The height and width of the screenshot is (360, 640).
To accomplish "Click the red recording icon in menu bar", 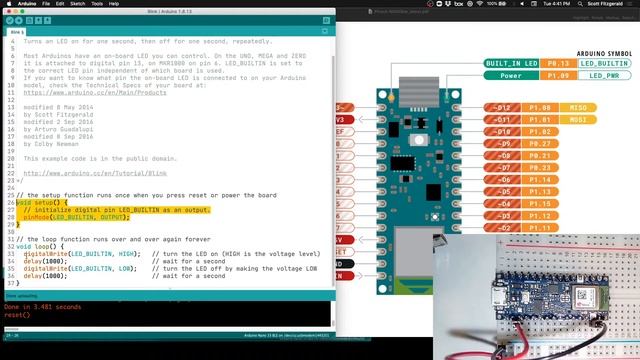I will (x=430, y=4).
